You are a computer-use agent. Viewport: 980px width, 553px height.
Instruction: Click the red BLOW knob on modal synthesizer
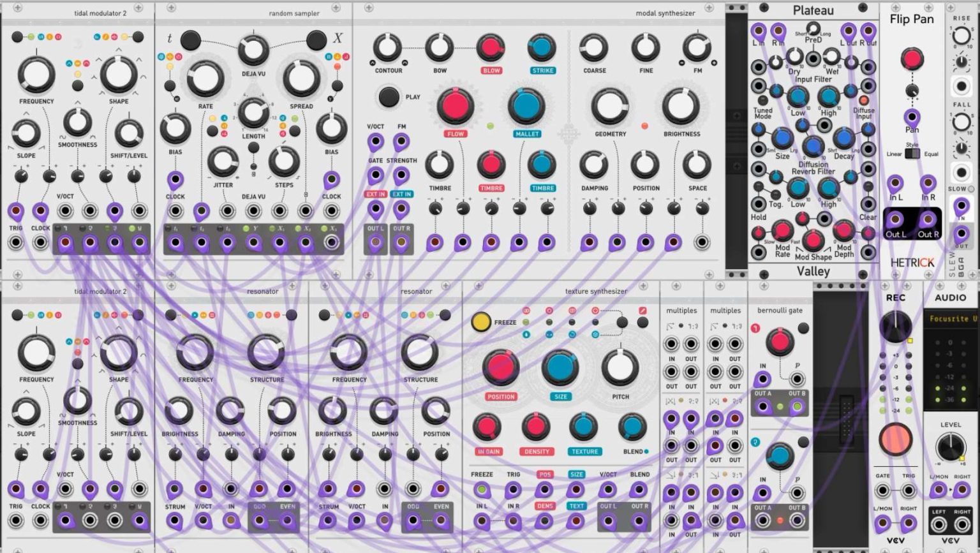(491, 48)
